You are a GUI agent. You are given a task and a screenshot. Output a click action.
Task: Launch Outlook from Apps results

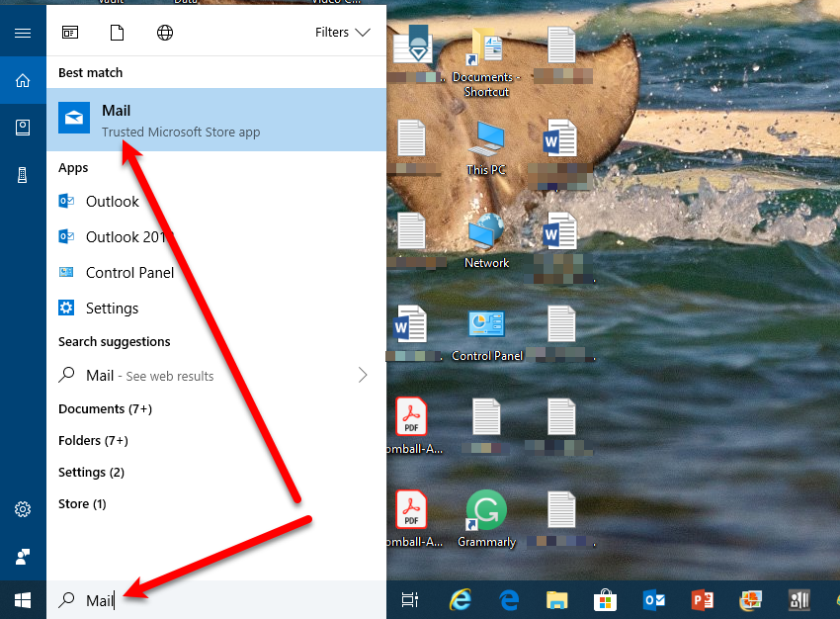216,202
